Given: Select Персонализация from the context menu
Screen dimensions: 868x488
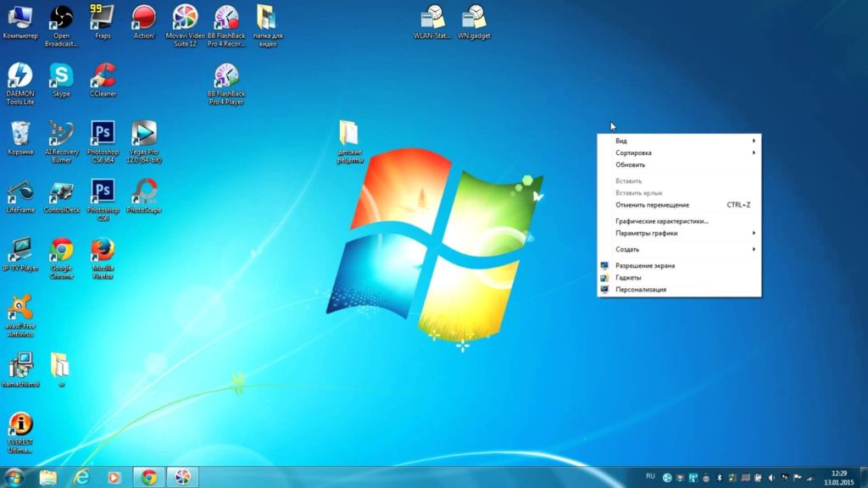Looking at the screenshot, I should click(640, 290).
